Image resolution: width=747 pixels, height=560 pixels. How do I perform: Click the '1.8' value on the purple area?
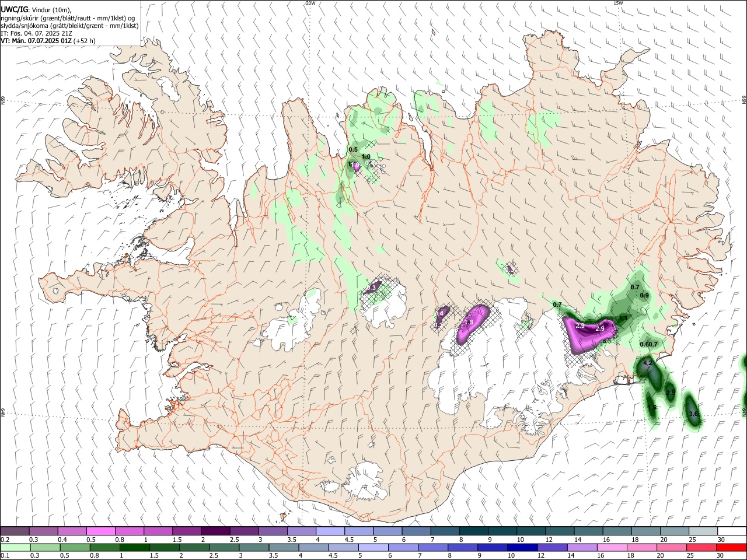(468, 323)
